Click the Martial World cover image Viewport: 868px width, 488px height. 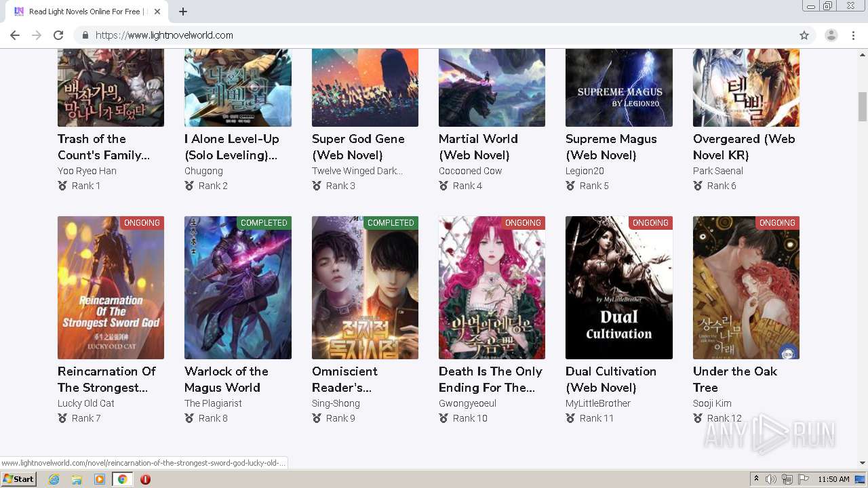coord(492,87)
